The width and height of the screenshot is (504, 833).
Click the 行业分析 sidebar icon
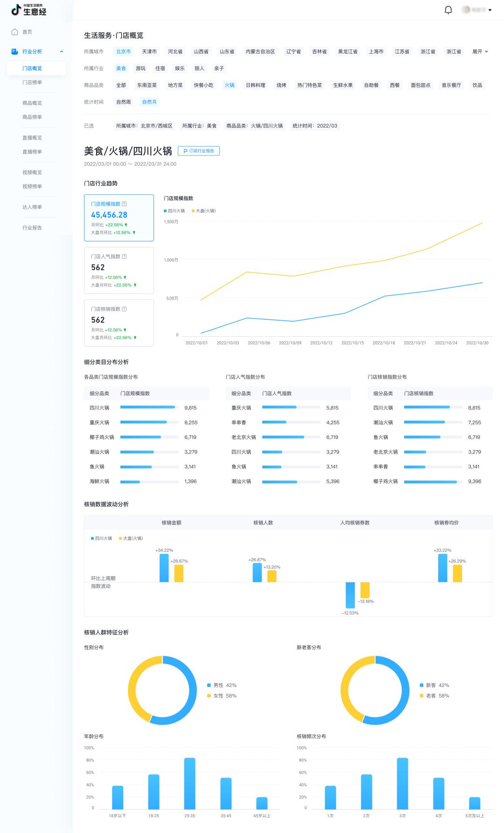point(14,51)
